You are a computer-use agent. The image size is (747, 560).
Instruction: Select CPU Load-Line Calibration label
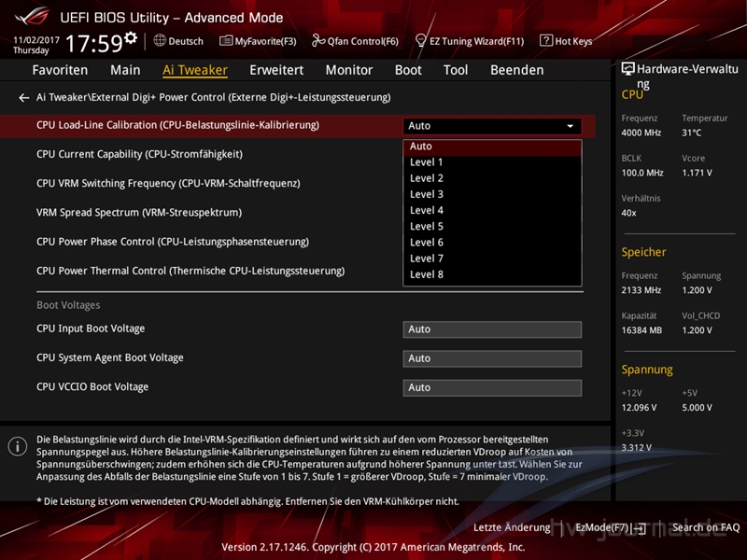[x=177, y=125]
